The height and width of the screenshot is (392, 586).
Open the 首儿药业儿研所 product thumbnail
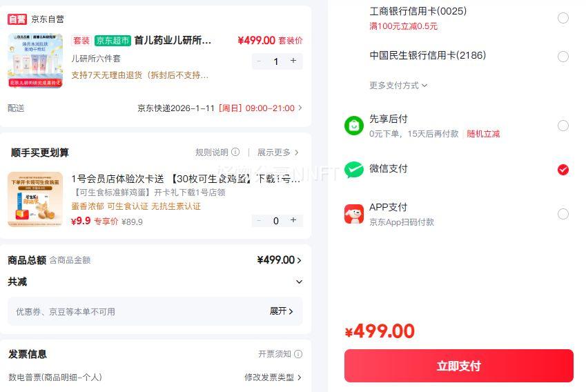click(35, 61)
